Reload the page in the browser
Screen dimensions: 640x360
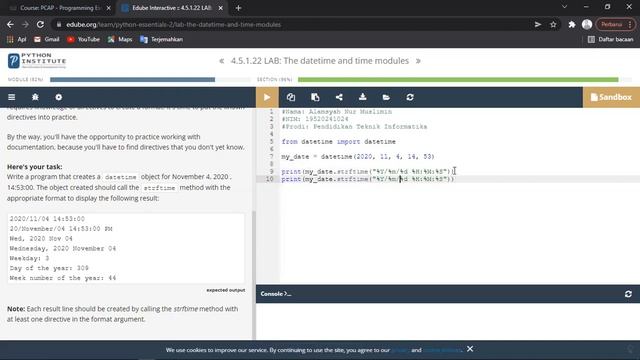(x=40, y=24)
